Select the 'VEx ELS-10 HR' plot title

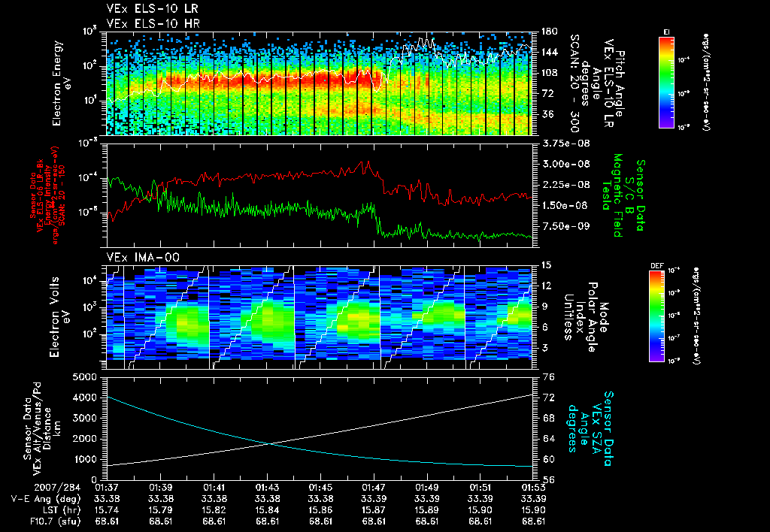153,23
